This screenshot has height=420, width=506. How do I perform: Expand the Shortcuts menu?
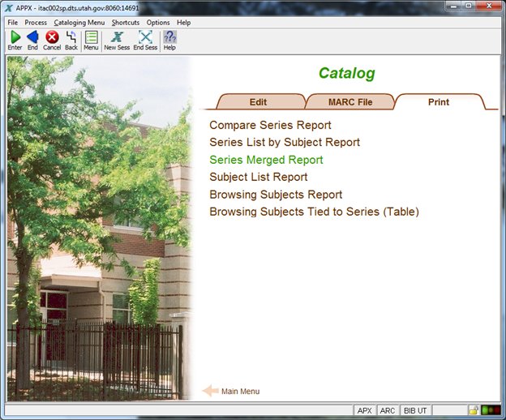126,23
